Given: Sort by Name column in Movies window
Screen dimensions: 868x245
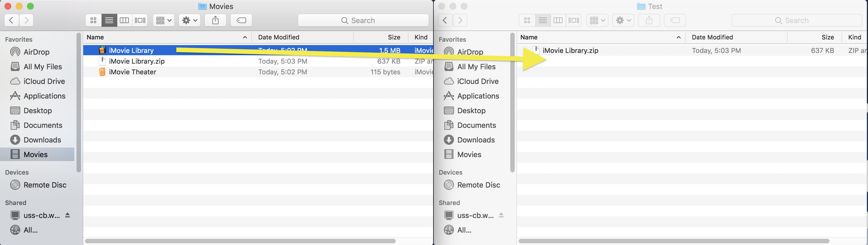Looking at the screenshot, I should coord(167,37).
